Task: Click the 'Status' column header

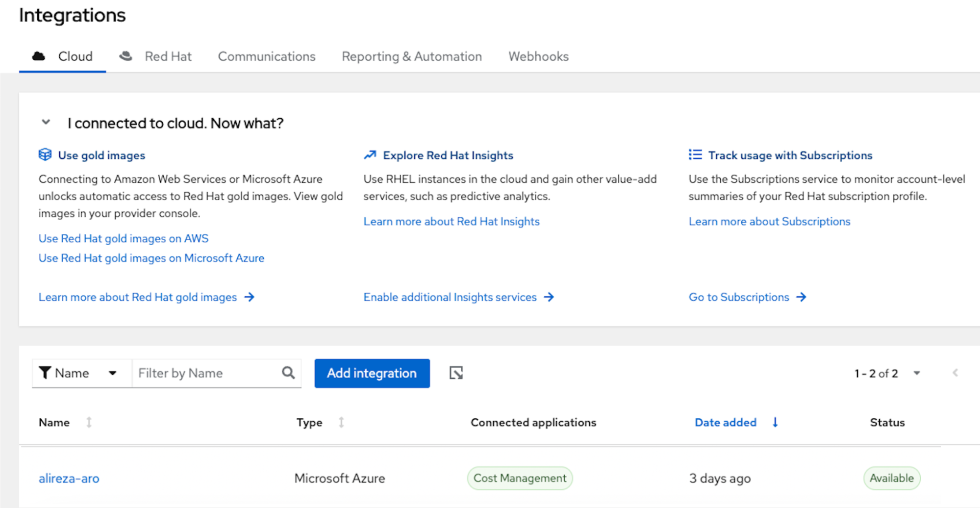Action: [887, 422]
